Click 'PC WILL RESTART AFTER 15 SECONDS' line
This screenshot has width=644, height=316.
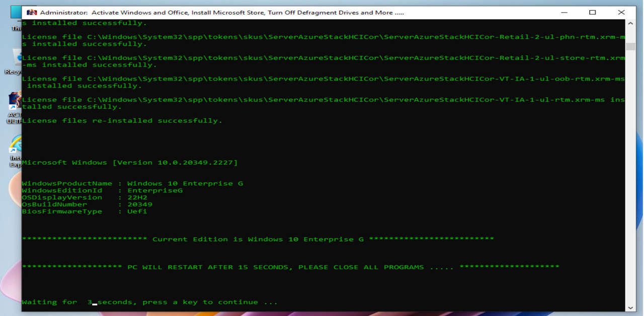[291, 267]
